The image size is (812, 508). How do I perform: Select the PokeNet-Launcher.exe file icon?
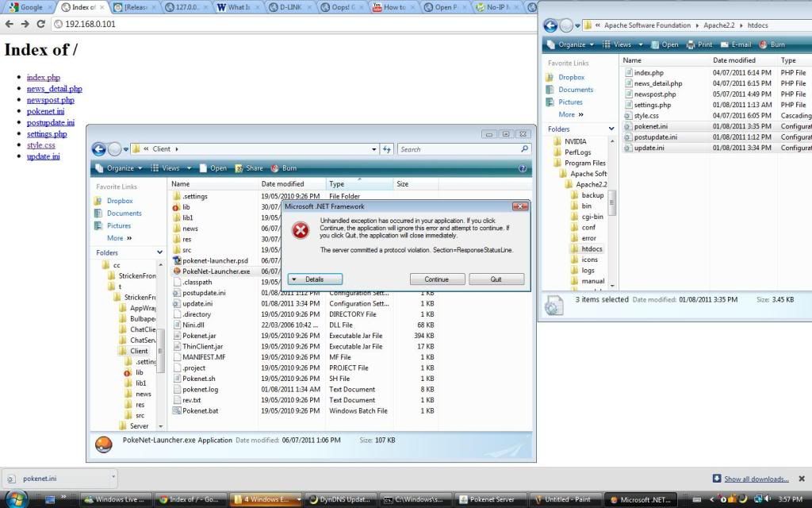click(177, 271)
